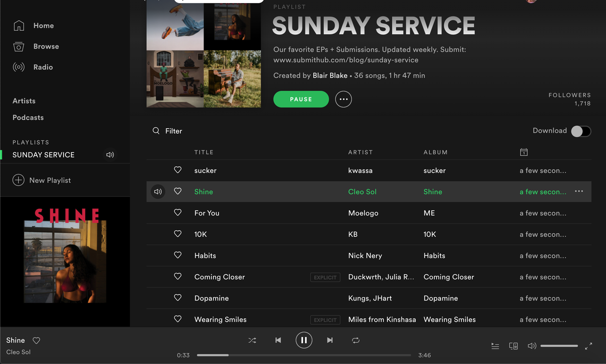Screen dimensions: 606x364
Task: Select the Dopamine track title
Action: (212, 298)
